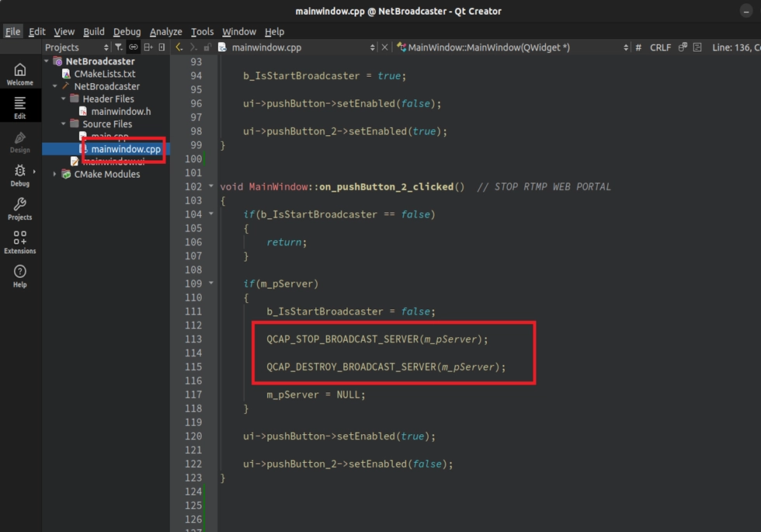761x532 pixels.
Task: Open the Edit menu
Action: click(37, 32)
